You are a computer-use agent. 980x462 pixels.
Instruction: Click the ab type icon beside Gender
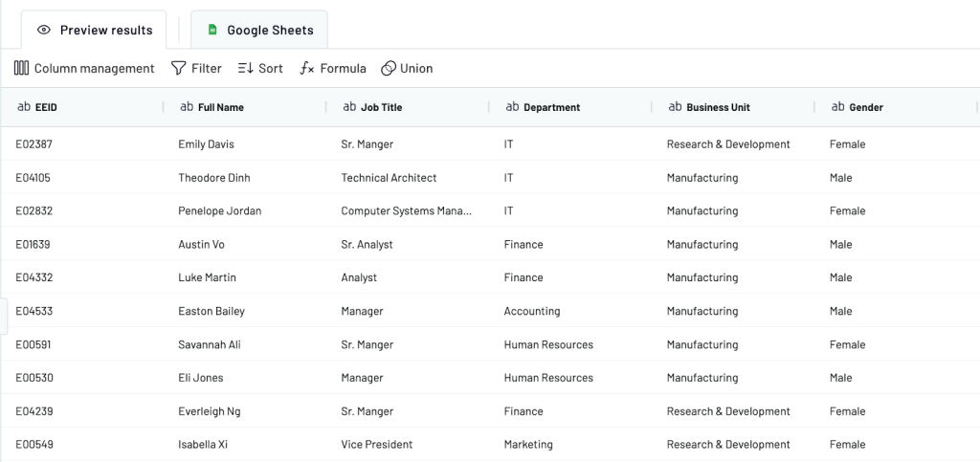click(838, 107)
